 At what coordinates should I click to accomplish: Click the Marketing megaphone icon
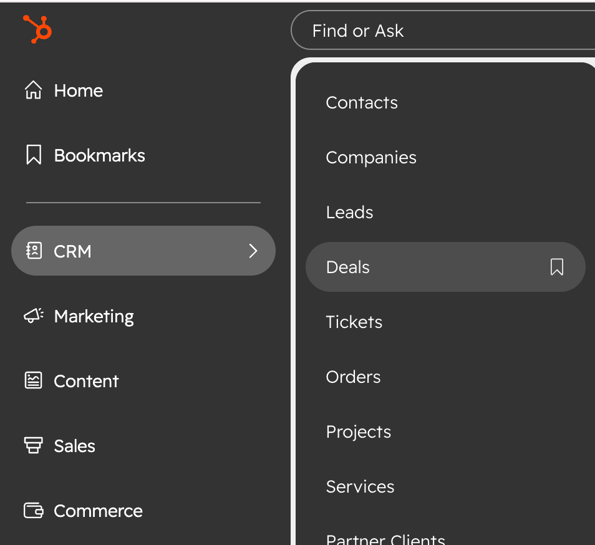(x=33, y=315)
